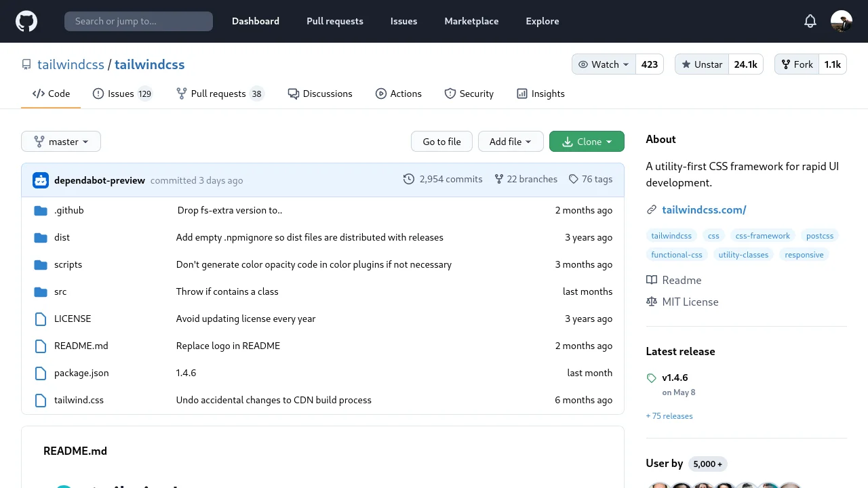Click the branches icon showing 22 branches

point(500,179)
